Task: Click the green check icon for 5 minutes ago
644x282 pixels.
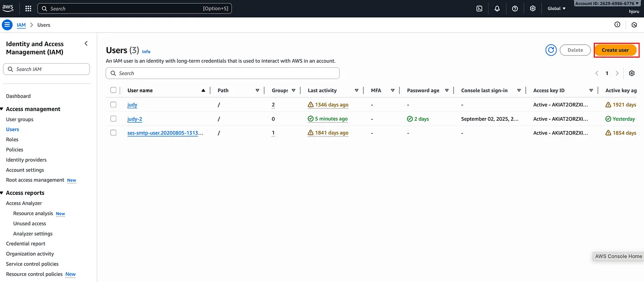Action: [x=310, y=118]
